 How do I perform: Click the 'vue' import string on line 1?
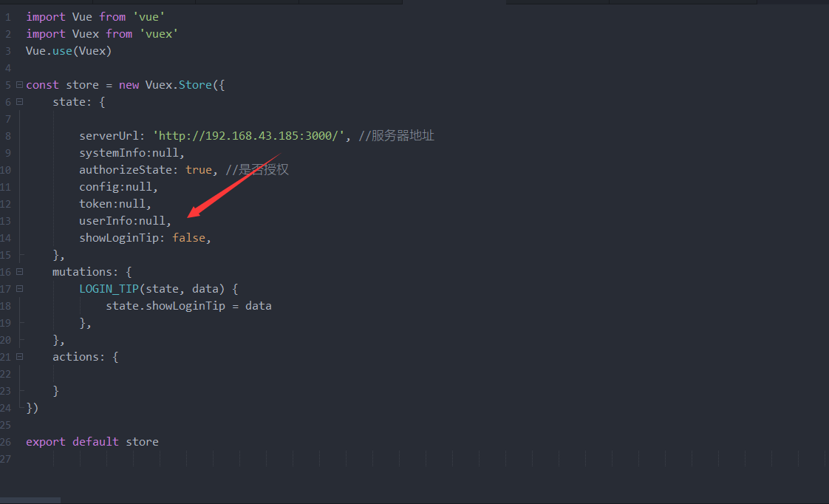coord(149,17)
